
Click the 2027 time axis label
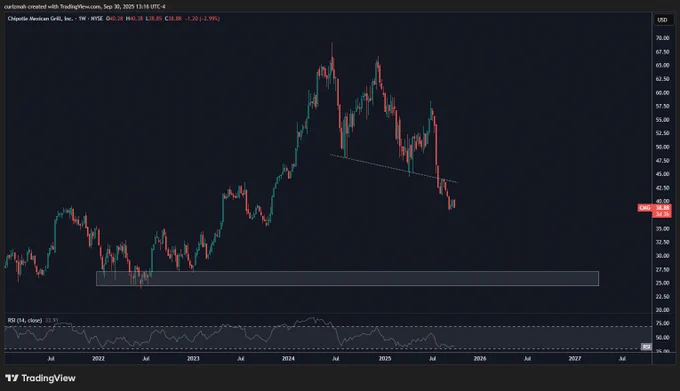pos(575,358)
